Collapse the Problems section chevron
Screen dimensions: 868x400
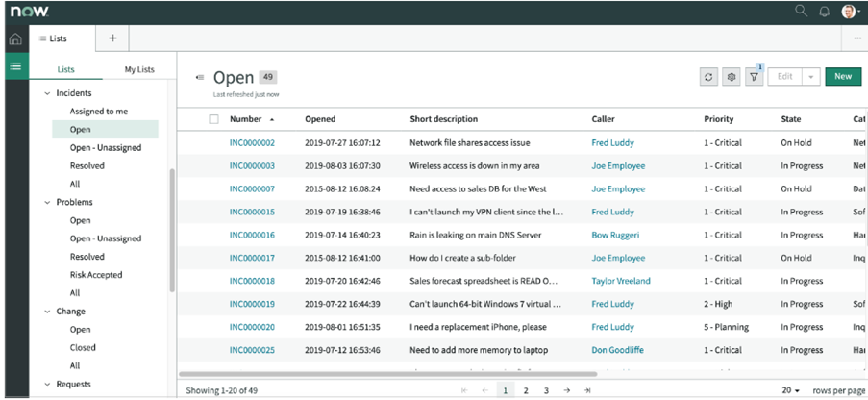pos(48,203)
